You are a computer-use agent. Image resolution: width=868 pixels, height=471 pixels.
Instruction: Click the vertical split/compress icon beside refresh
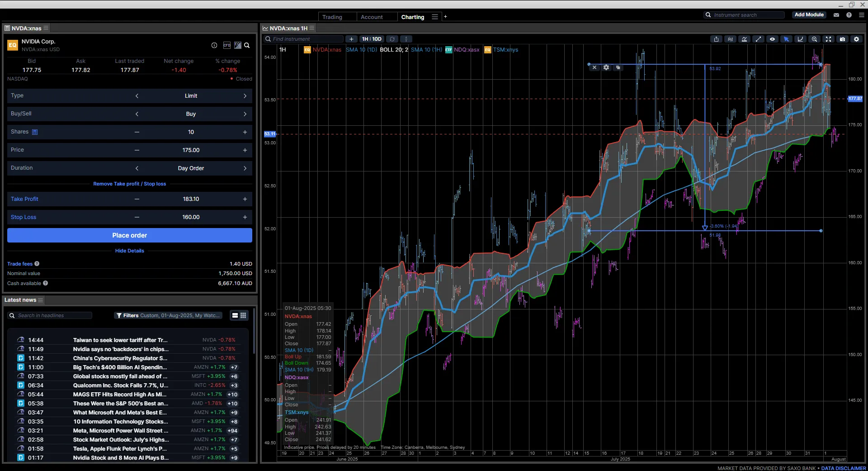coord(406,39)
